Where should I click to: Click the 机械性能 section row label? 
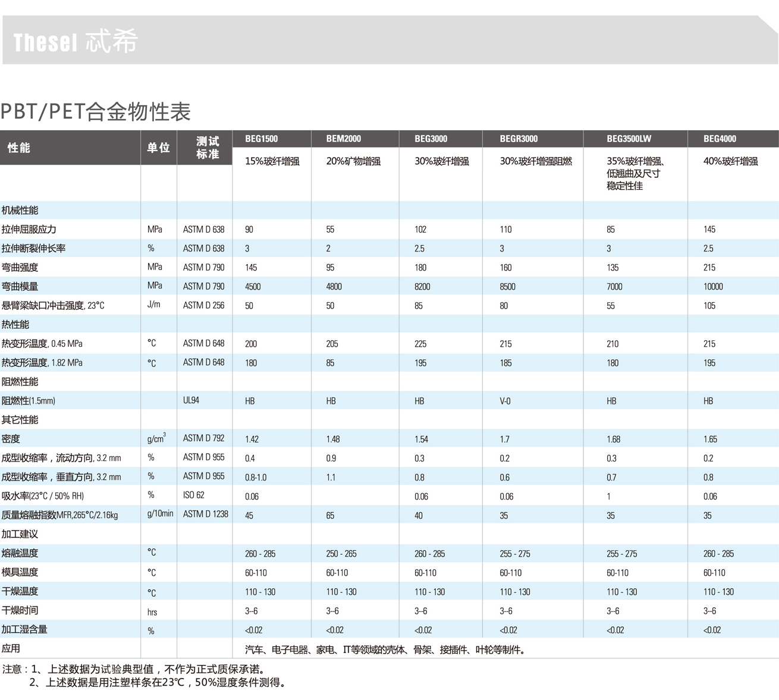coord(20,211)
